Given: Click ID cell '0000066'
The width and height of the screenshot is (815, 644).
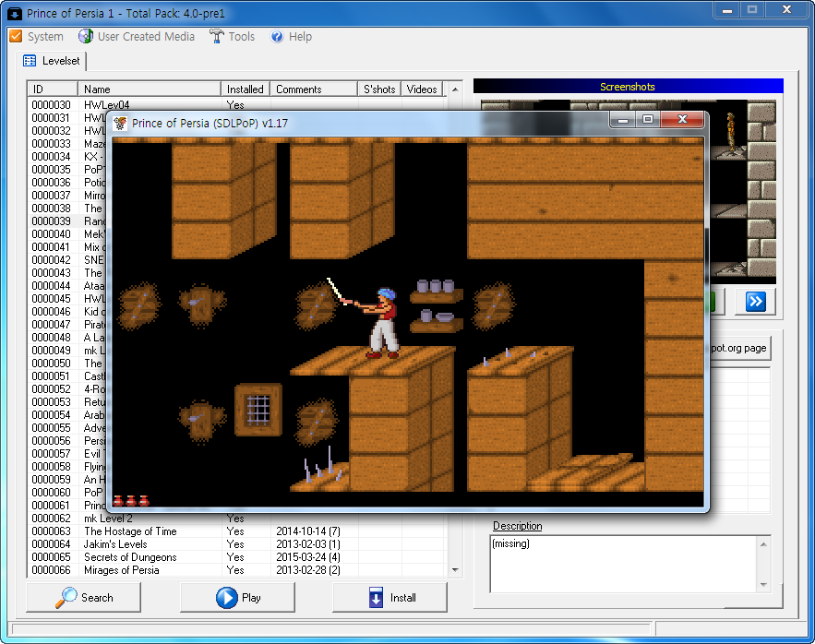Looking at the screenshot, I should click(x=51, y=570).
